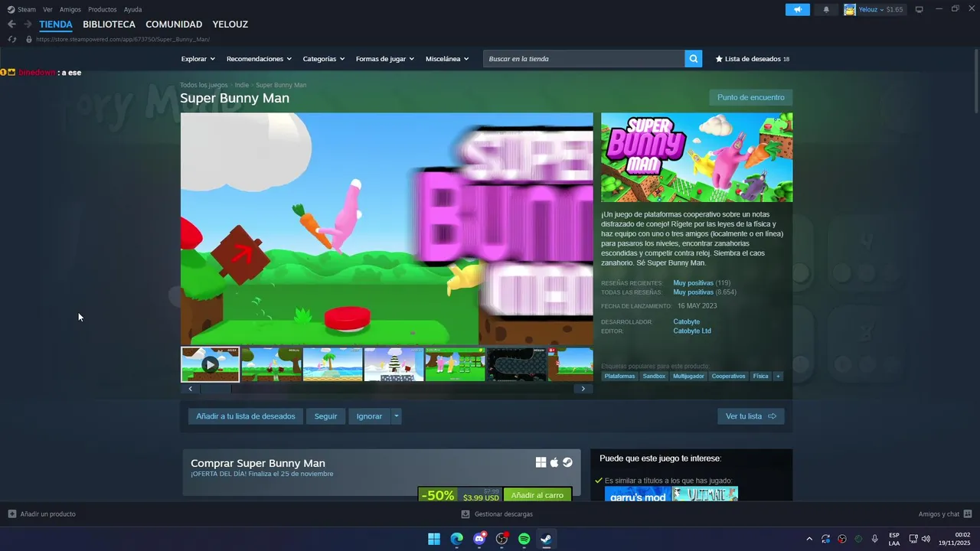Click the Todos los juegos breadcrumb
The image size is (980, 551).
pos(204,85)
